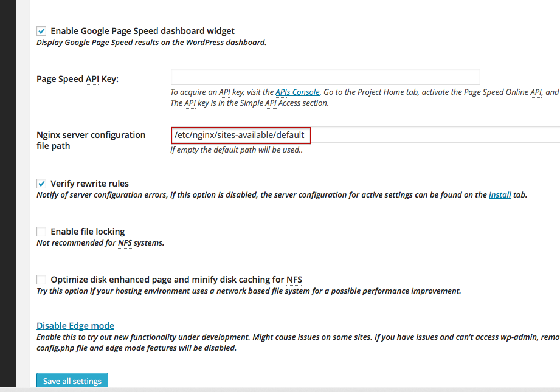Viewport: 560px width, 392px height.
Task: Follow the install tab link
Action: (x=499, y=195)
